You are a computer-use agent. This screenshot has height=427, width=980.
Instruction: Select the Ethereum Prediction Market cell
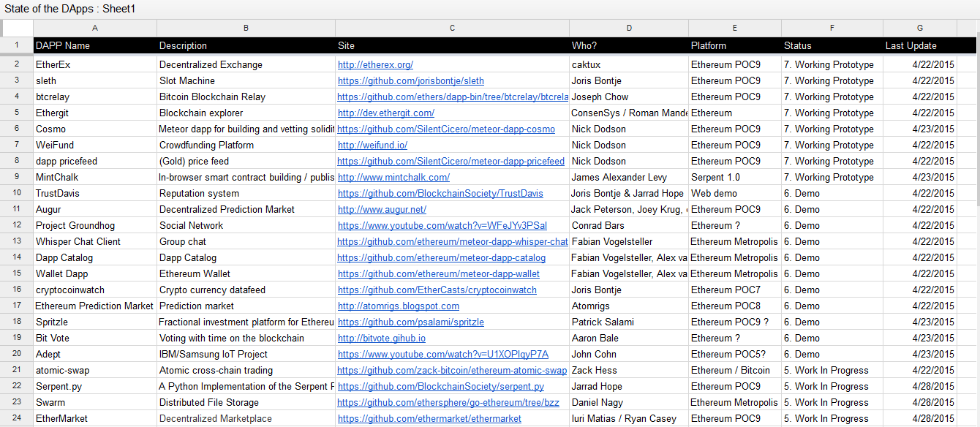point(95,306)
